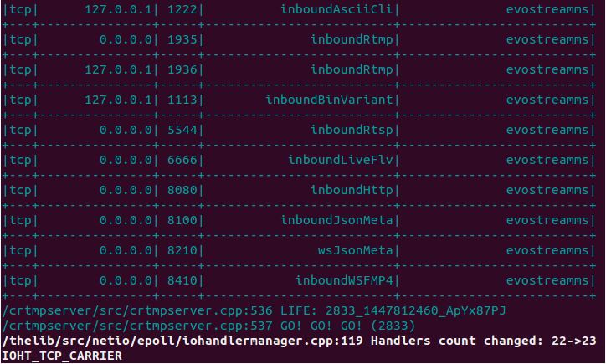This screenshot has height=364, width=606.
Task: Click the inboundRtsp protocol name
Action: (x=352, y=130)
